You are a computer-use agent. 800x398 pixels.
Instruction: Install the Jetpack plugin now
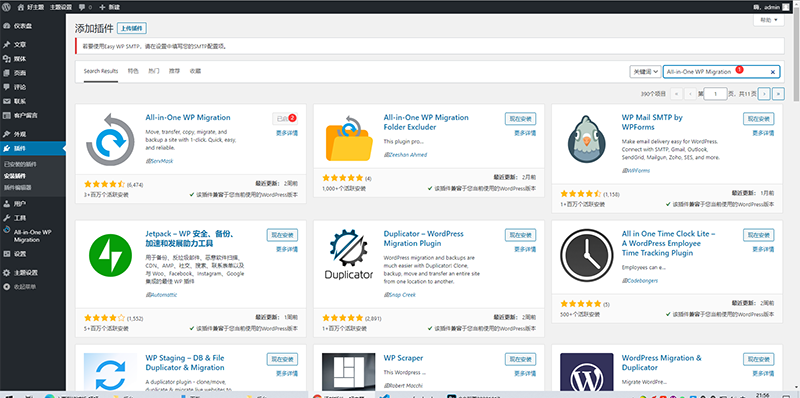(x=282, y=235)
